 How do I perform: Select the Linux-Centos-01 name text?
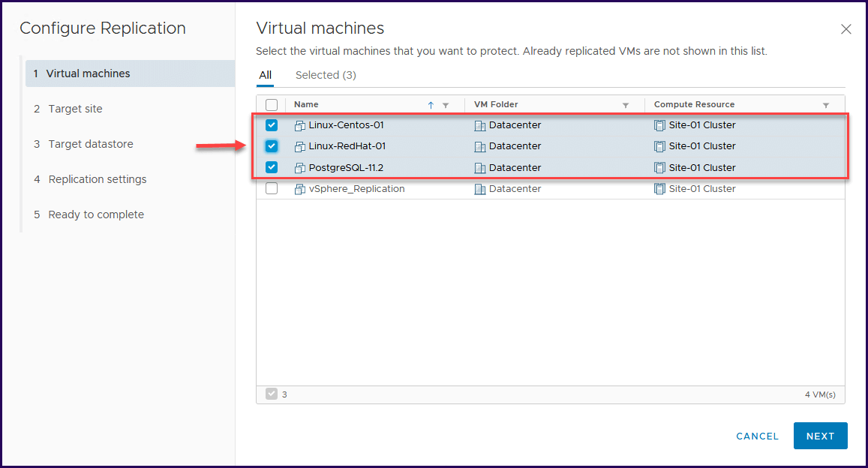(x=346, y=125)
